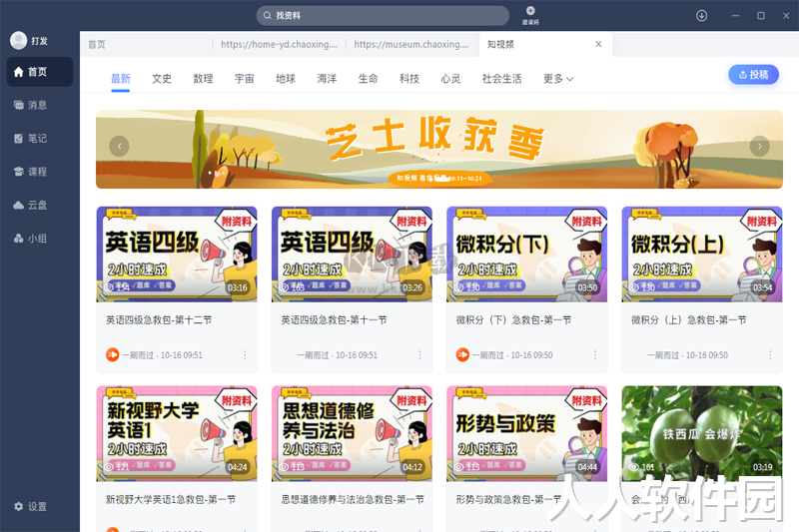This screenshot has width=799, height=532.
Task: Play the 英语四级 03:16 video thumbnail
Action: pyautogui.click(x=177, y=255)
